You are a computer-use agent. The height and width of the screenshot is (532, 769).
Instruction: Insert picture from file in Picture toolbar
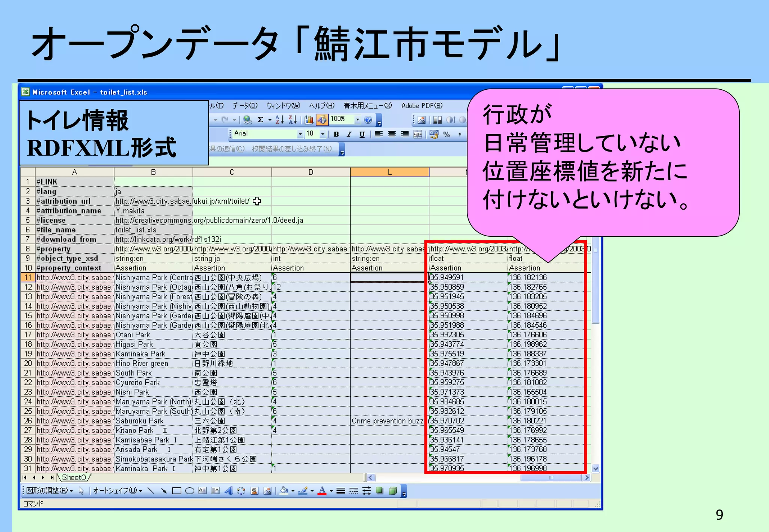pos(422,120)
